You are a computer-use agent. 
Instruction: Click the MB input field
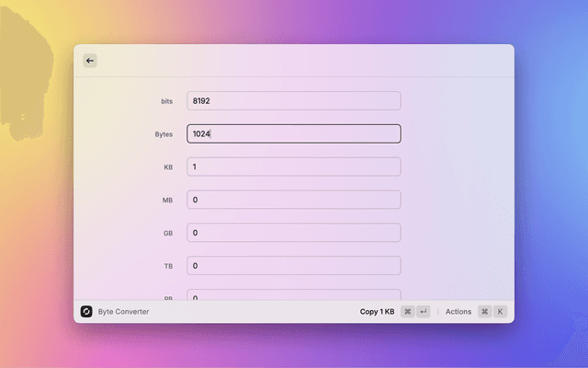point(294,200)
